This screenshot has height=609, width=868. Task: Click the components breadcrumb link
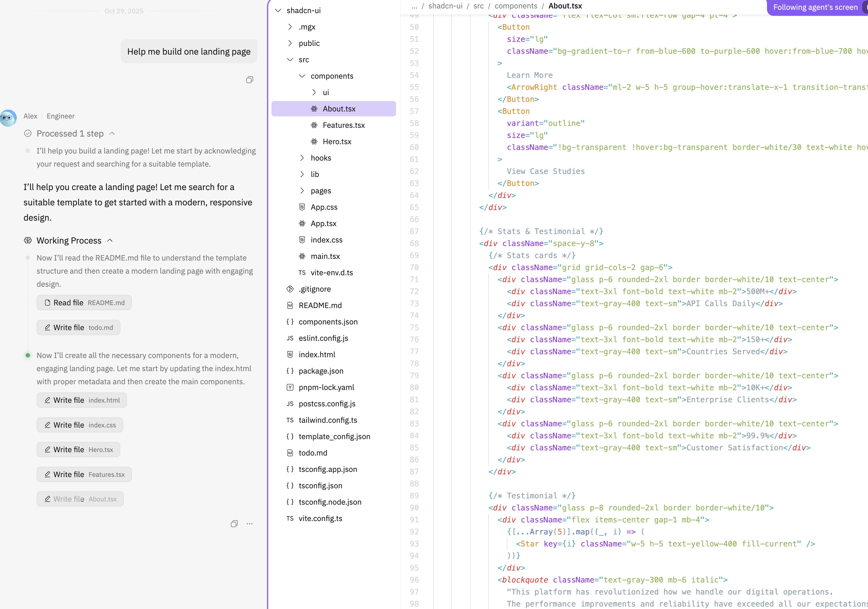click(516, 6)
